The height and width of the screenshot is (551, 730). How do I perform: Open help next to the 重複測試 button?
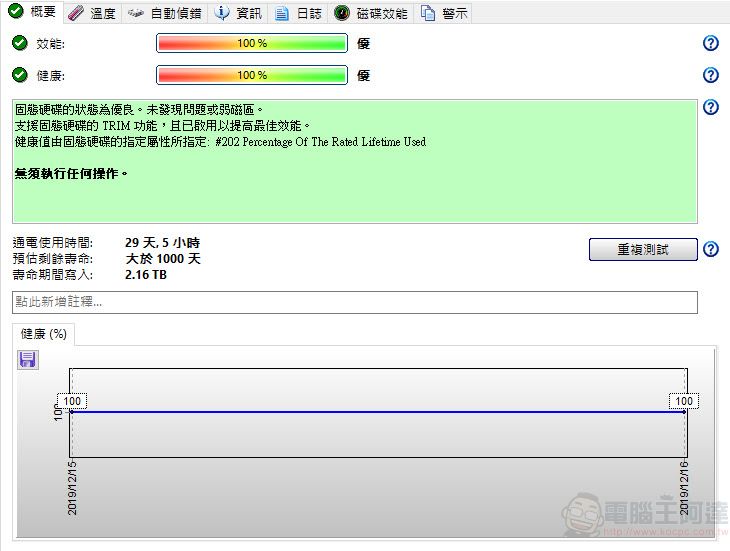click(x=710, y=249)
